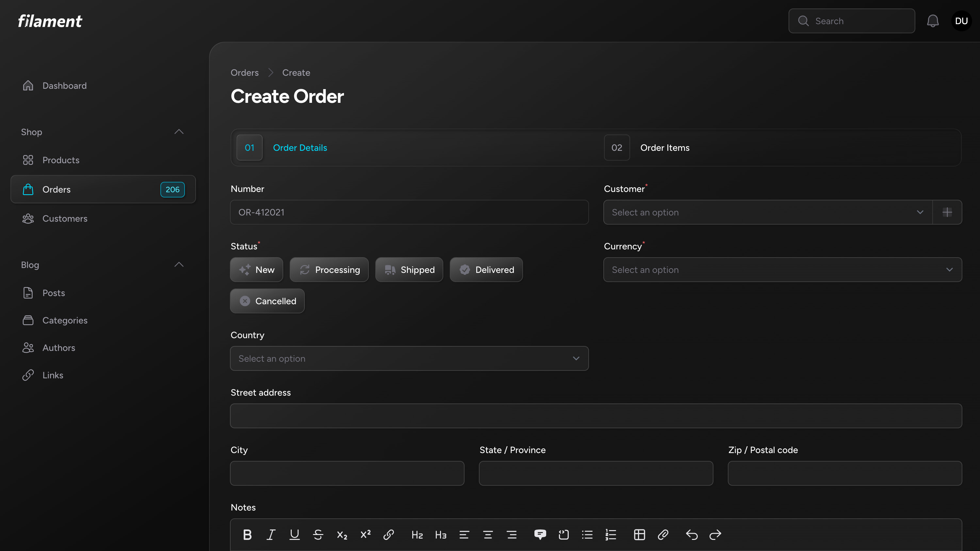Screen dimensions: 980x551
Task: Click the plus button to add a customer
Action: tap(947, 212)
